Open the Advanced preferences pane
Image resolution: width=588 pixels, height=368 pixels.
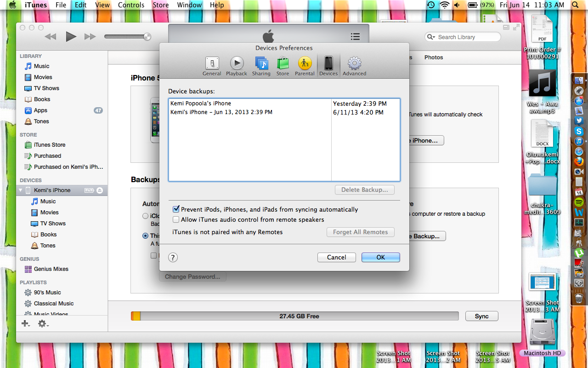coord(355,66)
